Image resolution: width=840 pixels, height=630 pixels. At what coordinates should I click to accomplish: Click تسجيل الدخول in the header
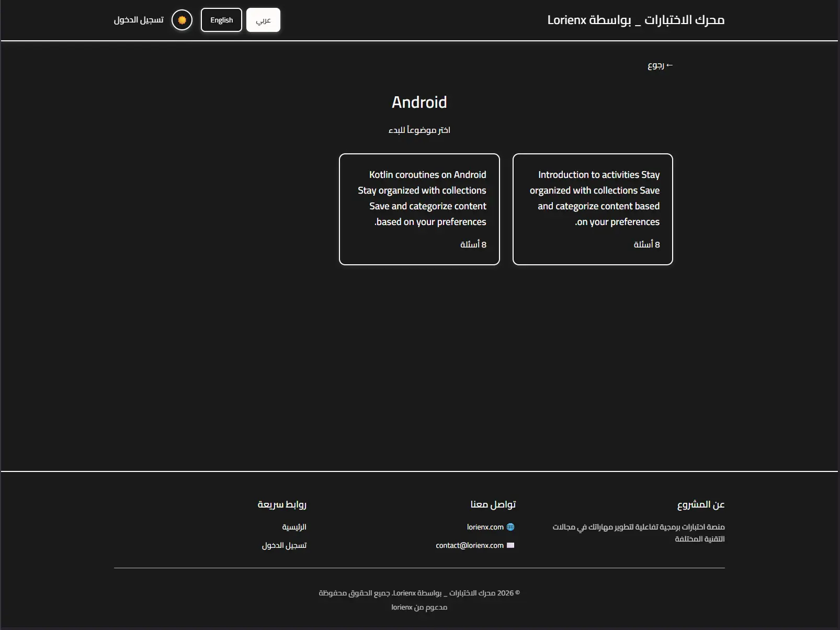point(139,19)
